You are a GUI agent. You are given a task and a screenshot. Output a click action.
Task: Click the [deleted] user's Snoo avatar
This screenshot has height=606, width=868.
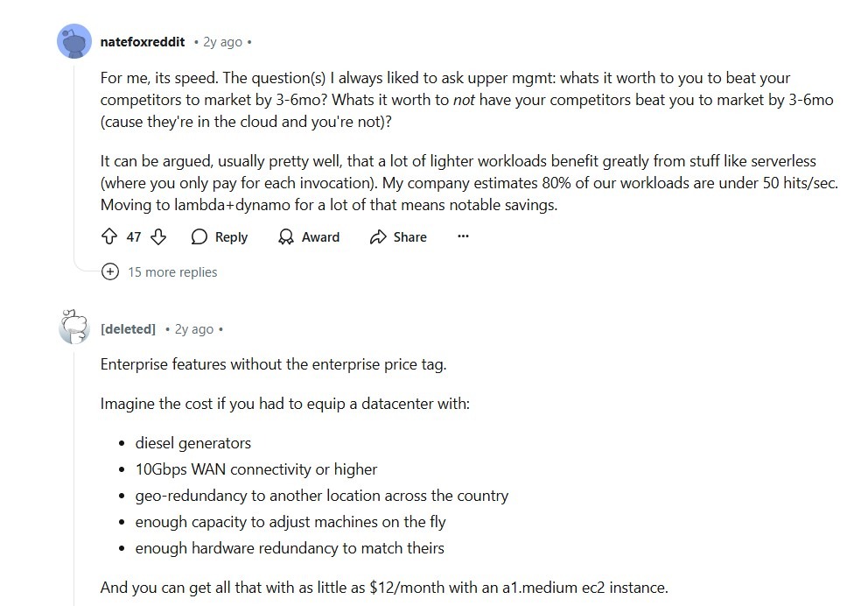[73, 328]
